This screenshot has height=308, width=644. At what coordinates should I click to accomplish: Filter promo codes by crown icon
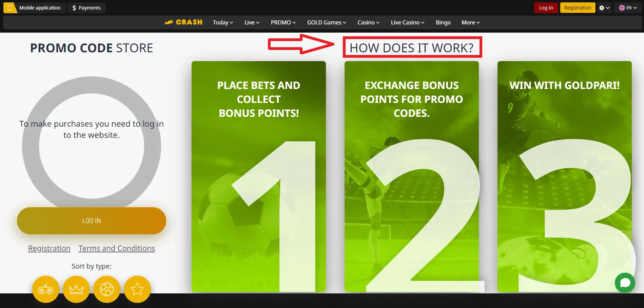pyautogui.click(x=76, y=289)
